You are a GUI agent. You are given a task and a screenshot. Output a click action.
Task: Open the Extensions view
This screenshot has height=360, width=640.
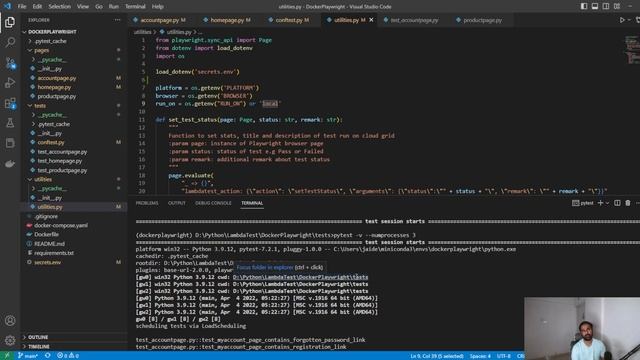pyautogui.click(x=10, y=103)
